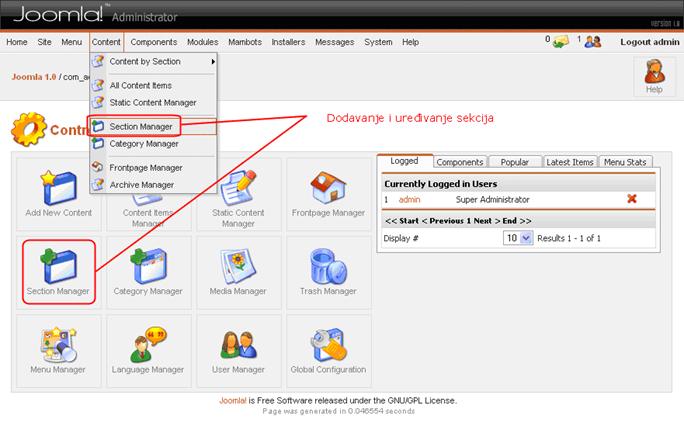Image resolution: width=684 pixels, height=426 pixels.
Task: Click the < Previous pagination link
Action: tap(443, 221)
